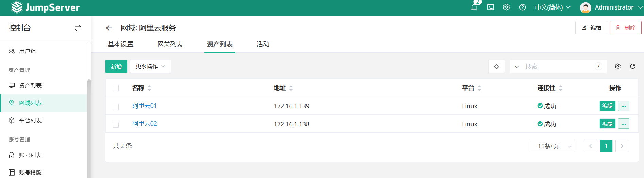Sort by 地址 column
This screenshot has width=644, height=178.
pos(291,88)
